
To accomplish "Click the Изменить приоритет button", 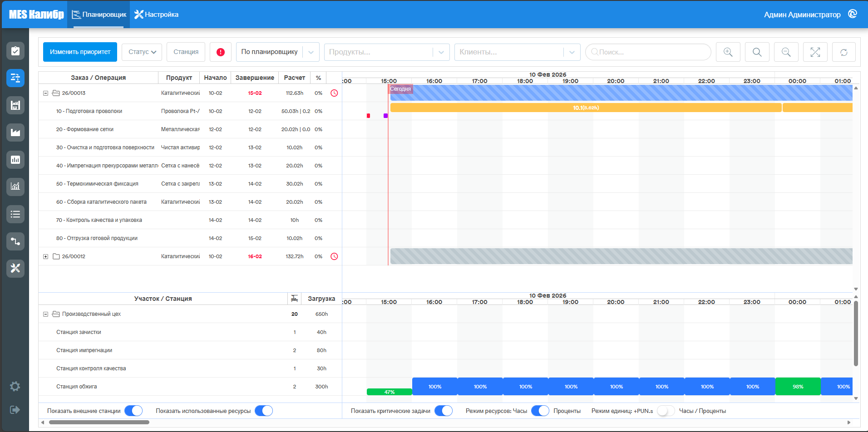I will 80,52.
